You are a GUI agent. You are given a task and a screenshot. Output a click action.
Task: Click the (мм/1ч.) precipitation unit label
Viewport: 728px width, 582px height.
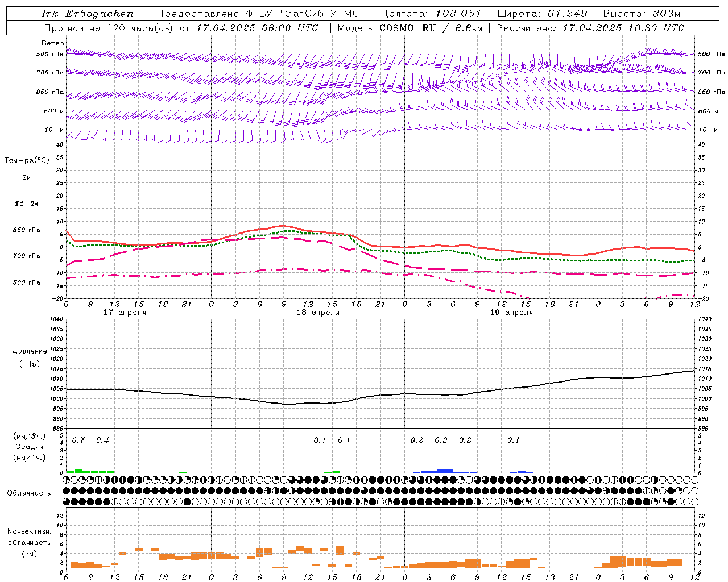click(x=30, y=458)
